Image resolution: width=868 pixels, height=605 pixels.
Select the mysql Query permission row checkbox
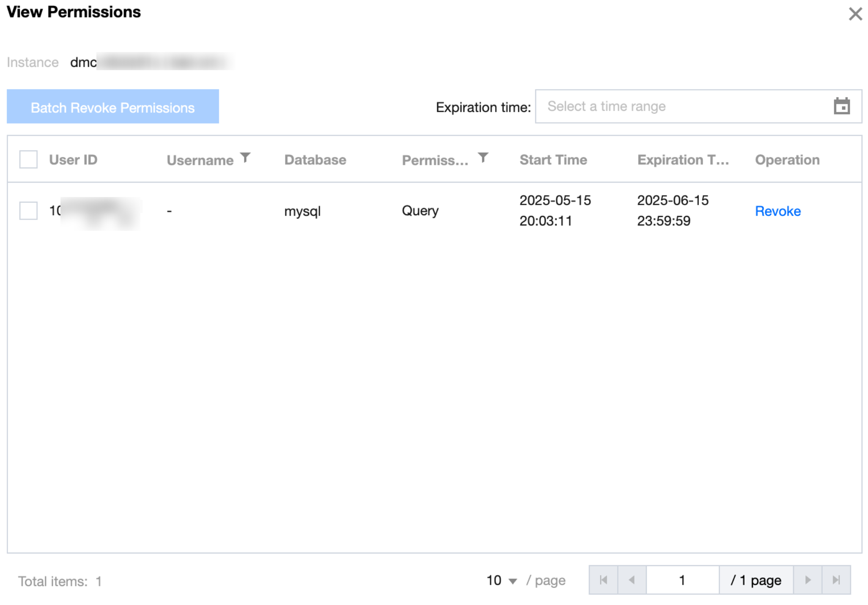coord(28,211)
